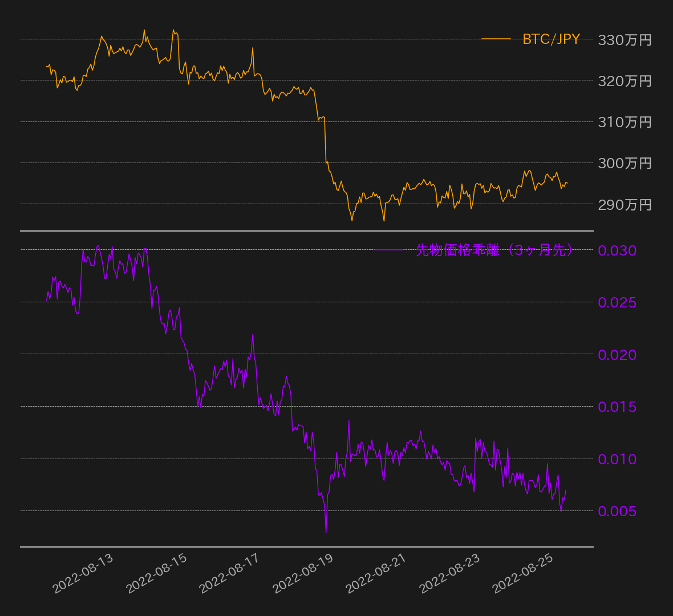
Task: Click the purple 先物価格乖離 legend line sample
Action: (388, 250)
